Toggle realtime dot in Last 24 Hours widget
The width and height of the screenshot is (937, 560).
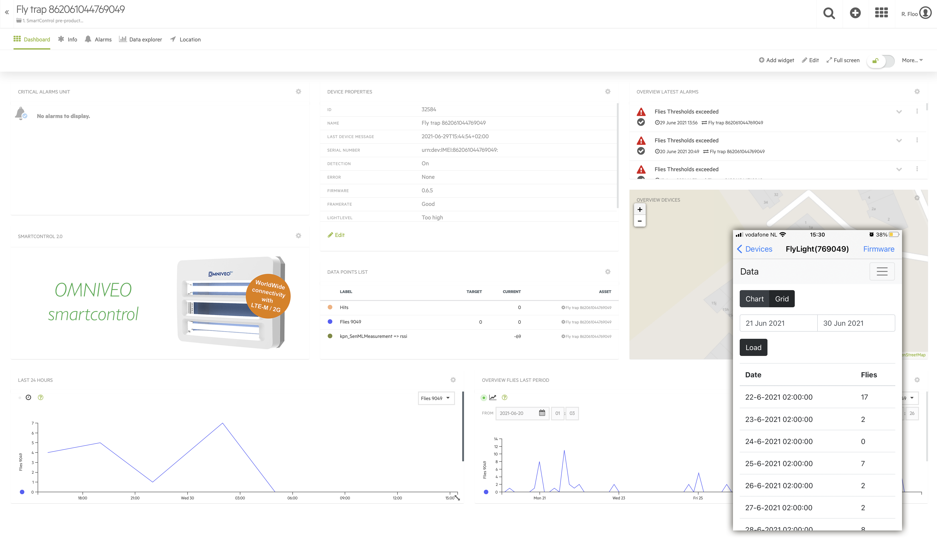click(20, 397)
